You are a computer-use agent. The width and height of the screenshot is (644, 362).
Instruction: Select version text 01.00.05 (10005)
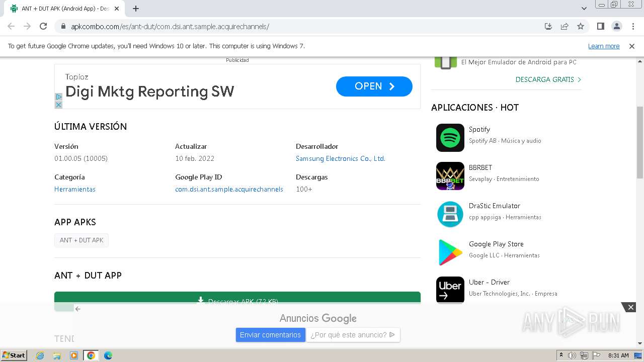(81, 158)
